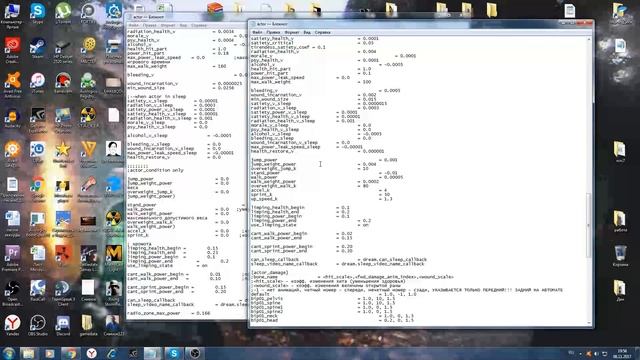Click the [actor_damage] section line

[270, 272]
